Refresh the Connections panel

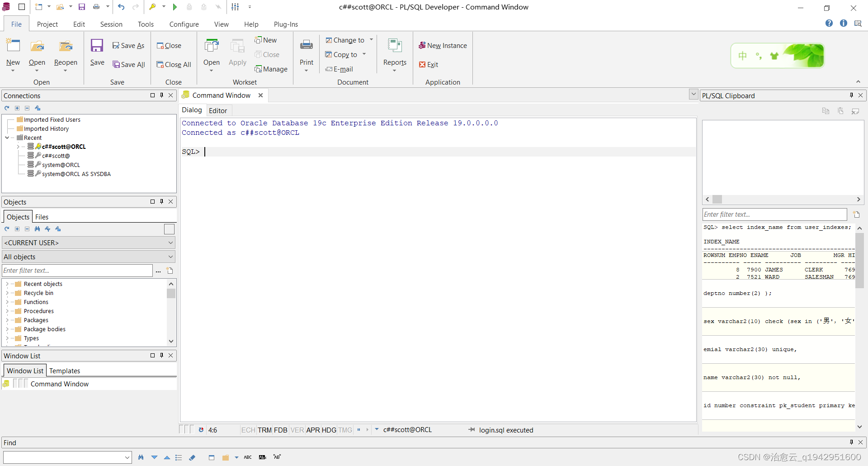tap(7, 108)
